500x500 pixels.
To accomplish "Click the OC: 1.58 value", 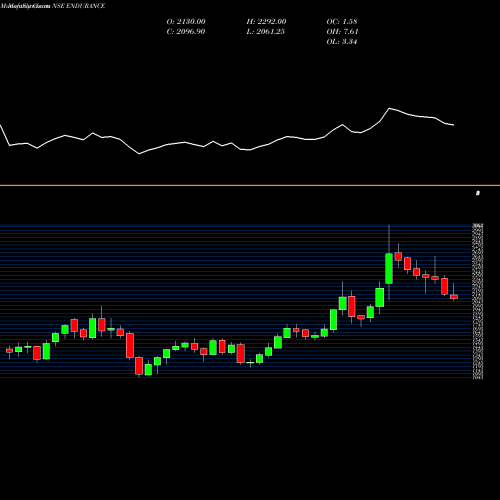I will (x=342, y=22).
